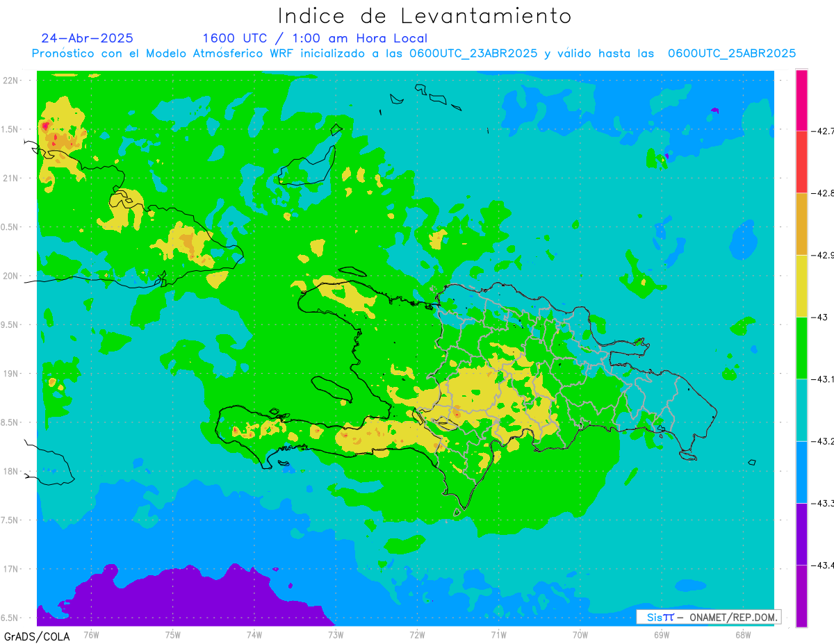Click the '19N' latitude label
The width and height of the screenshot is (834, 644).
click(x=11, y=373)
